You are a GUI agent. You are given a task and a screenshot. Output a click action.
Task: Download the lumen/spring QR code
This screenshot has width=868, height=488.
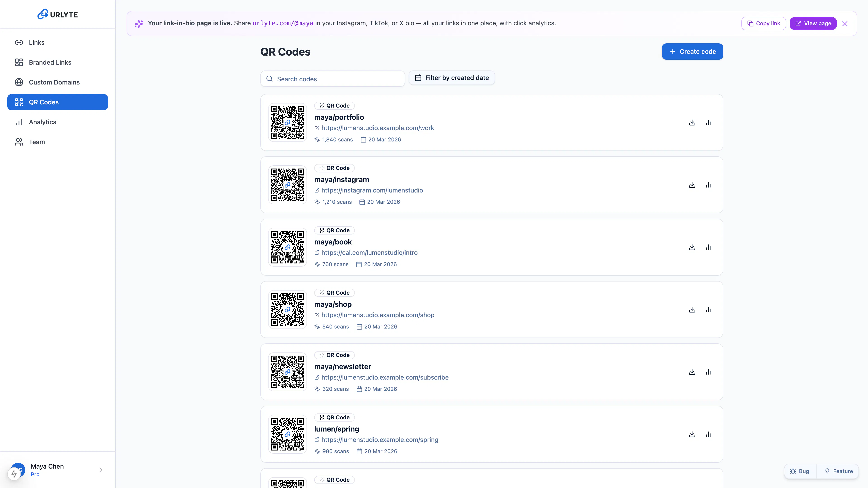pyautogui.click(x=692, y=434)
